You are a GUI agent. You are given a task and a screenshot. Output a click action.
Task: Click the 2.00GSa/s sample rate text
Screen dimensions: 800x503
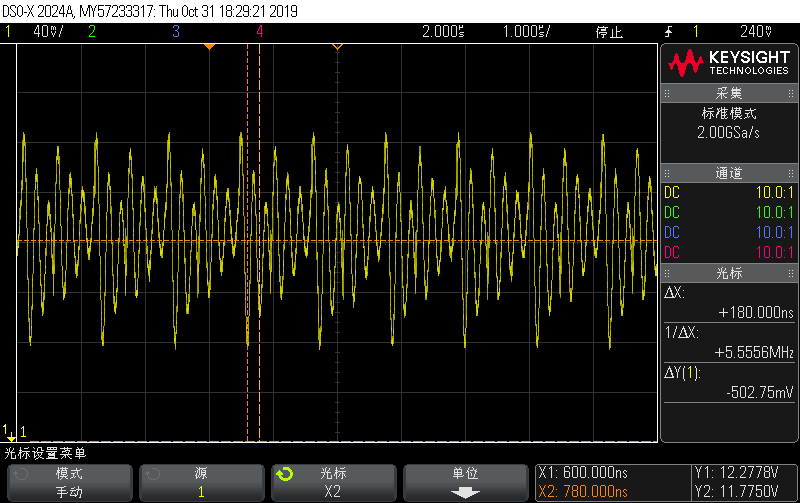[729, 133]
